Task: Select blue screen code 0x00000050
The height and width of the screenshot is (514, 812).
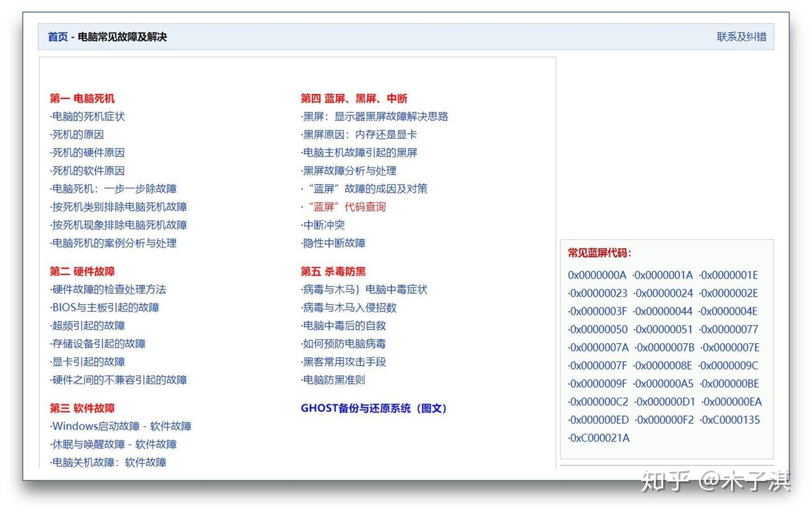Action: (x=598, y=329)
